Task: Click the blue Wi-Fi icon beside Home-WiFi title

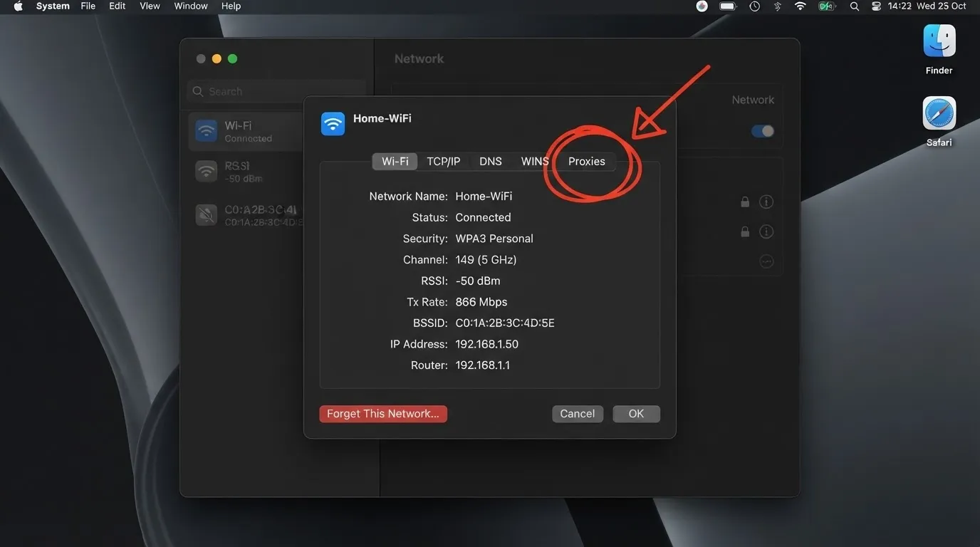Action: 333,123
